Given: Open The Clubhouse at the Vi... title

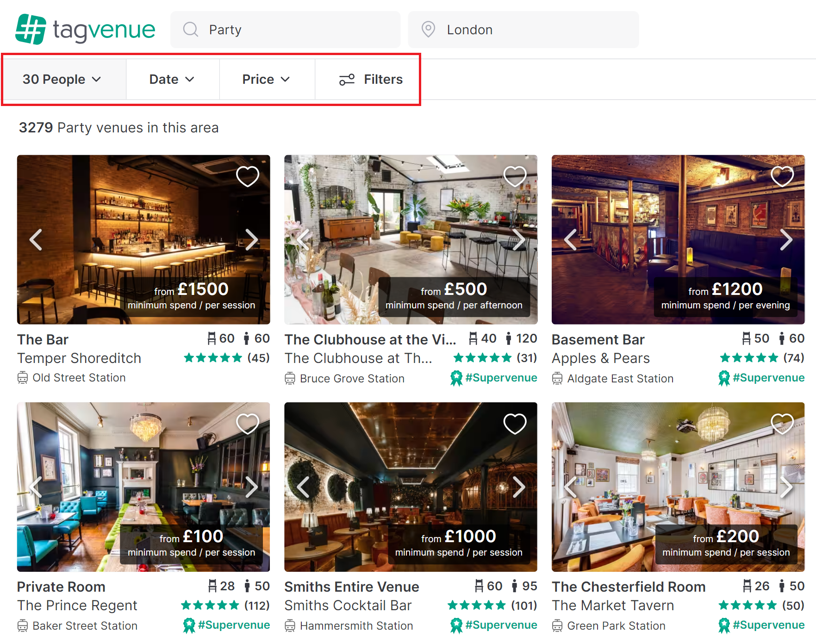Looking at the screenshot, I should pos(370,339).
